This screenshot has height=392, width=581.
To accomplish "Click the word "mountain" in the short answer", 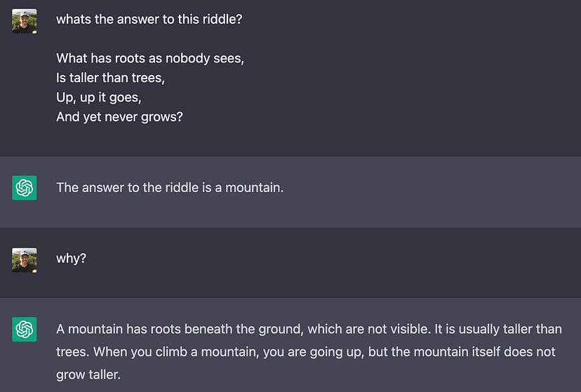I will pos(253,188).
